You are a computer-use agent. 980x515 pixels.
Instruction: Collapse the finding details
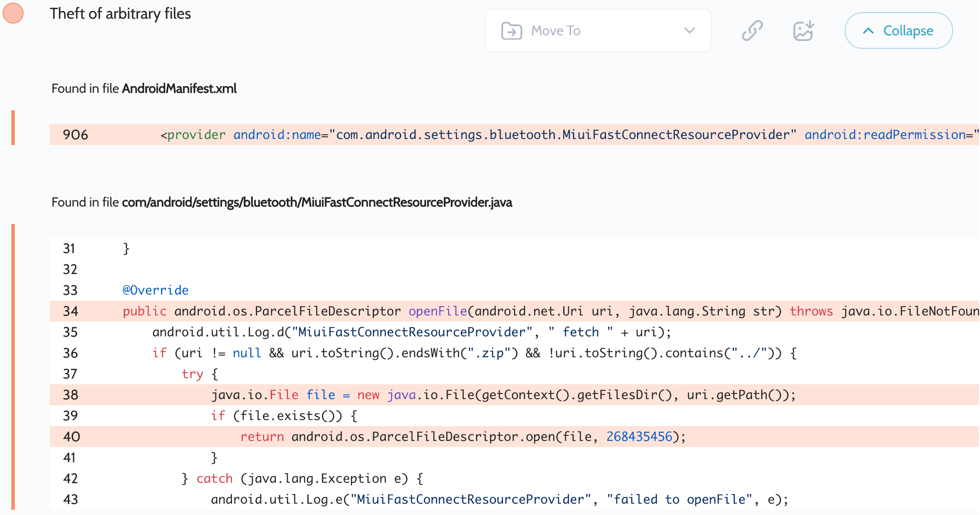pyautogui.click(x=898, y=30)
